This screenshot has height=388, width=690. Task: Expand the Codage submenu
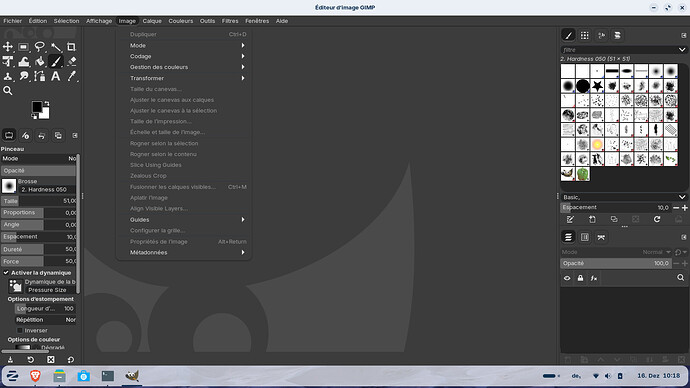[184, 56]
